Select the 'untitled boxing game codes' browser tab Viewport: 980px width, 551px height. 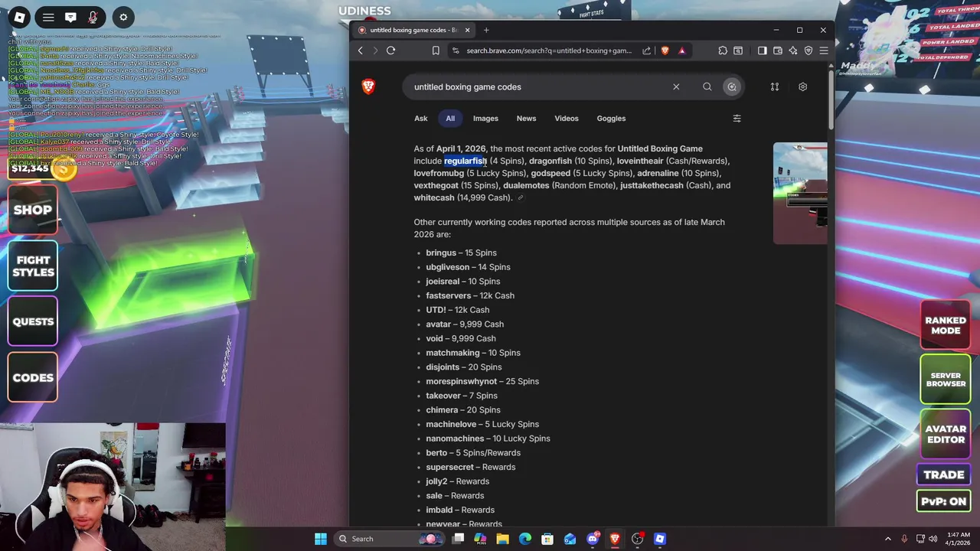pyautogui.click(x=414, y=30)
